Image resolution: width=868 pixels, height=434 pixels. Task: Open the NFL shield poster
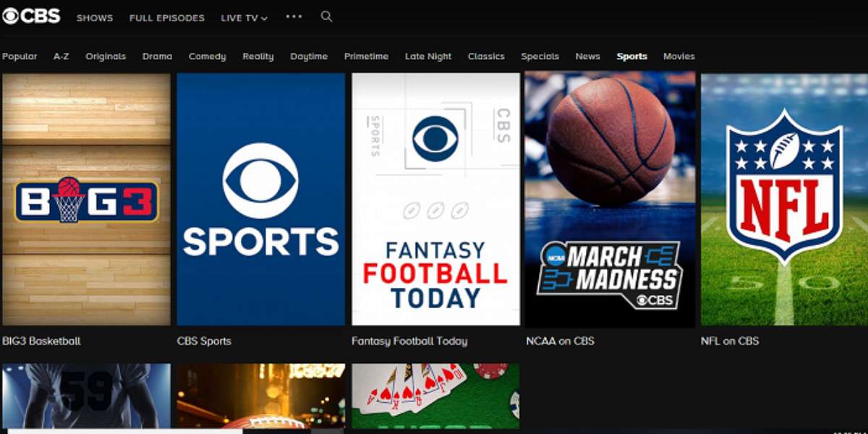coord(784,199)
